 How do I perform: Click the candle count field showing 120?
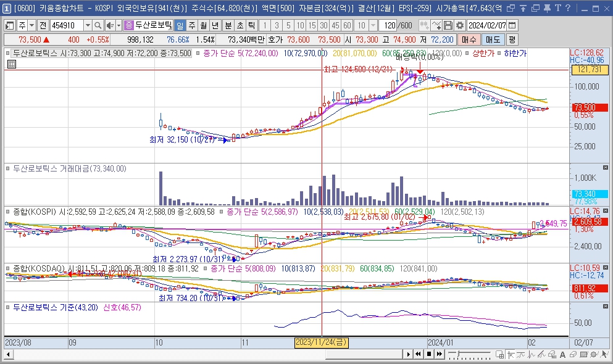[x=388, y=25]
